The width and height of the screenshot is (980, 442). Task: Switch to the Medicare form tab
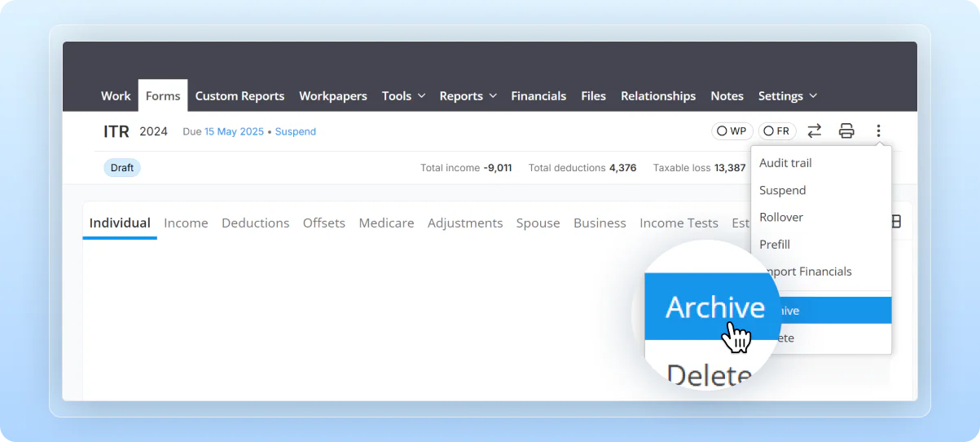pyautogui.click(x=386, y=223)
